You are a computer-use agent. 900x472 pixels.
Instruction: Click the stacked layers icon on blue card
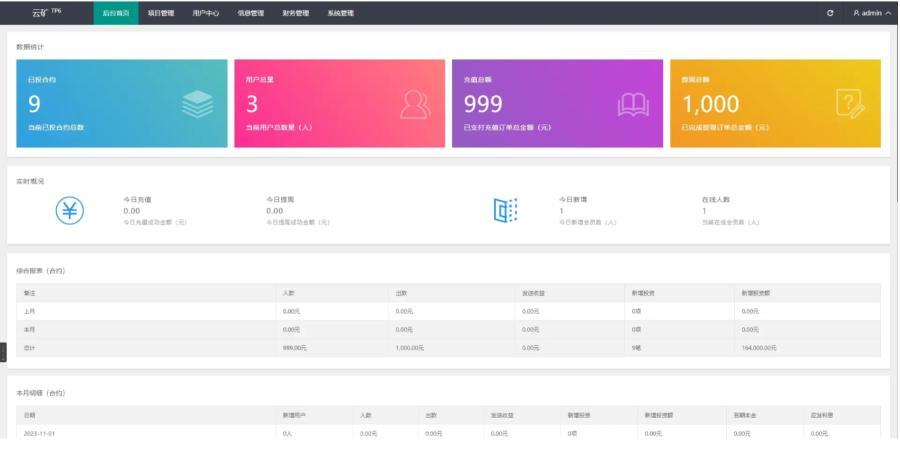click(197, 104)
